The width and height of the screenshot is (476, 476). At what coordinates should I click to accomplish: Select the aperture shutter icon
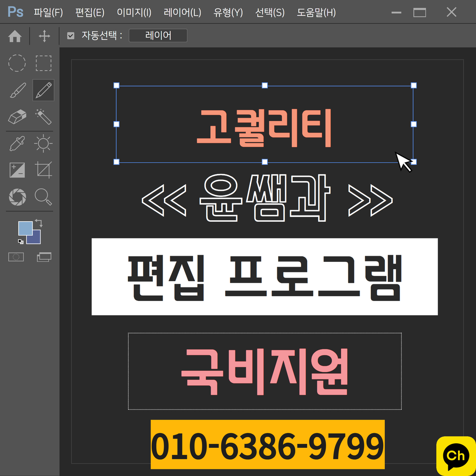pyautogui.click(x=17, y=197)
